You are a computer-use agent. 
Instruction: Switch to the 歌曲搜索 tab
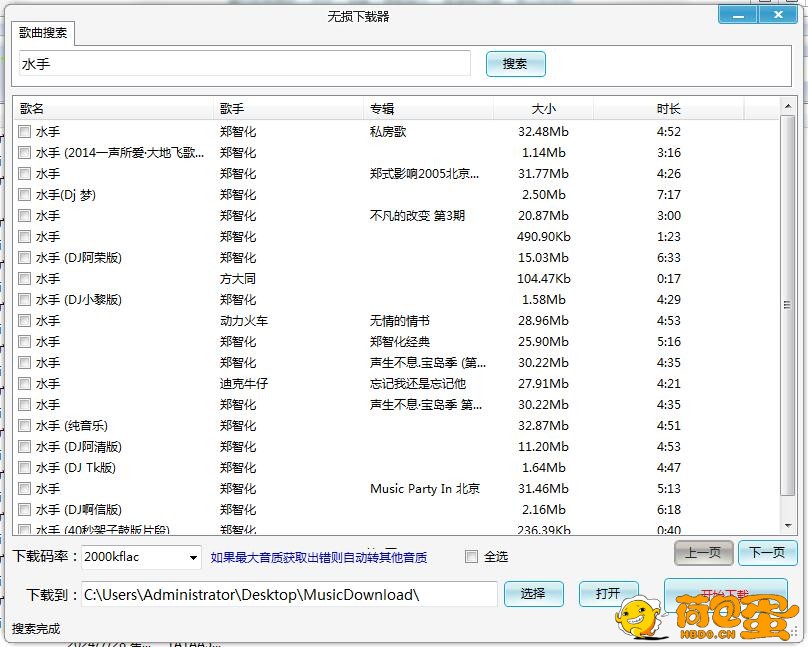coord(43,33)
